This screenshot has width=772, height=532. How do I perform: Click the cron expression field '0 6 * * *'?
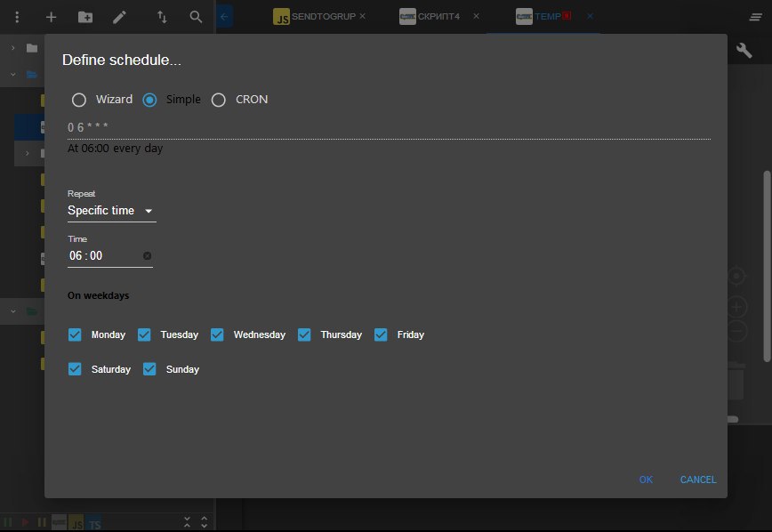pos(389,127)
